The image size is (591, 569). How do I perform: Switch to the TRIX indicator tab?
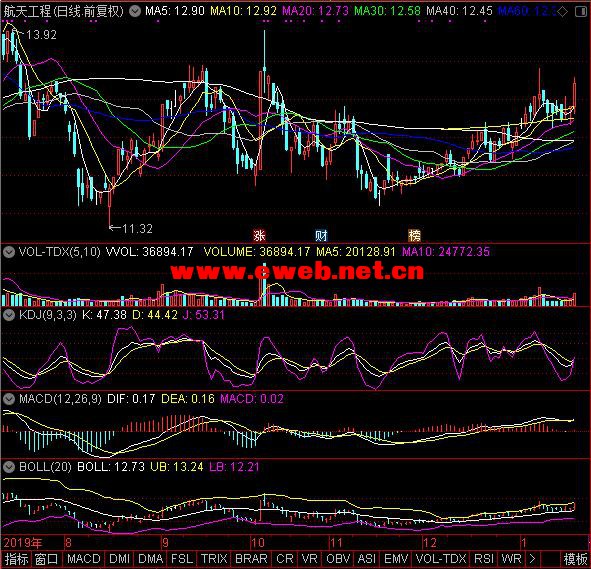(213, 558)
